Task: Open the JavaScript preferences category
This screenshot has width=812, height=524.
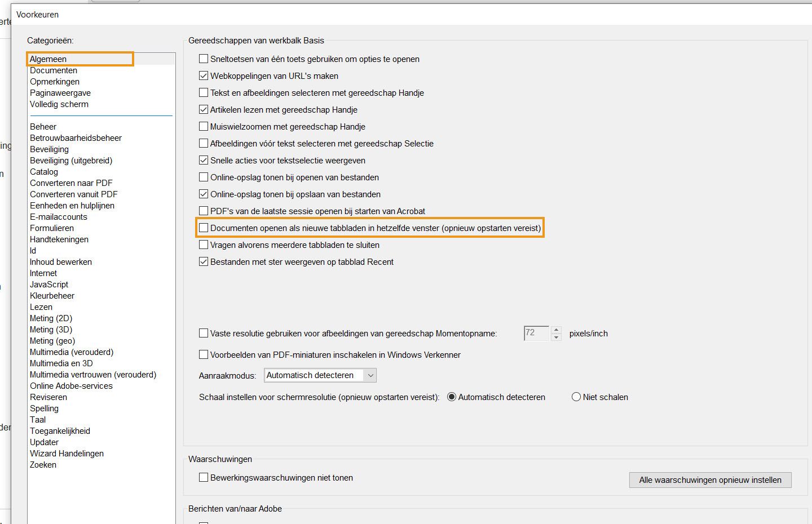Action: tap(48, 285)
